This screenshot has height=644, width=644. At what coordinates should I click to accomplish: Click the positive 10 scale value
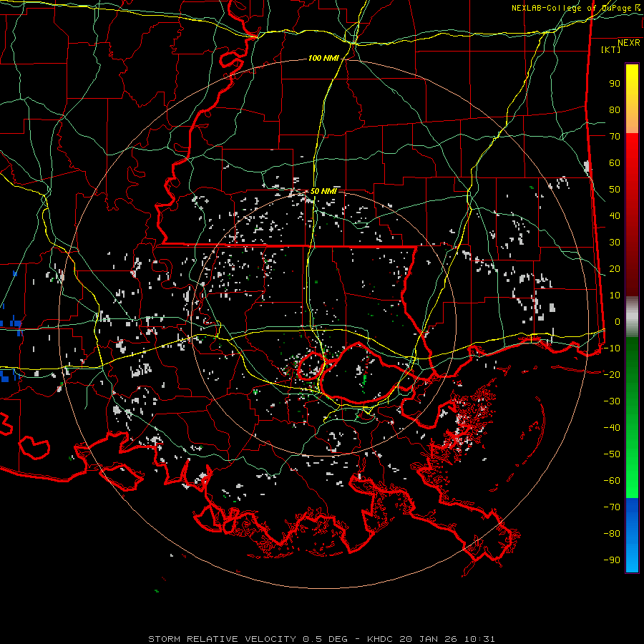click(x=615, y=296)
